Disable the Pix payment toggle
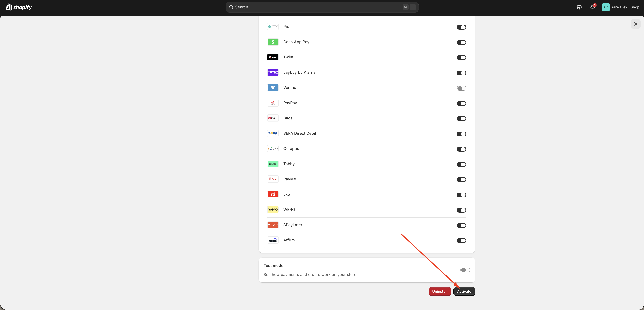Image resolution: width=644 pixels, height=310 pixels. (461, 27)
